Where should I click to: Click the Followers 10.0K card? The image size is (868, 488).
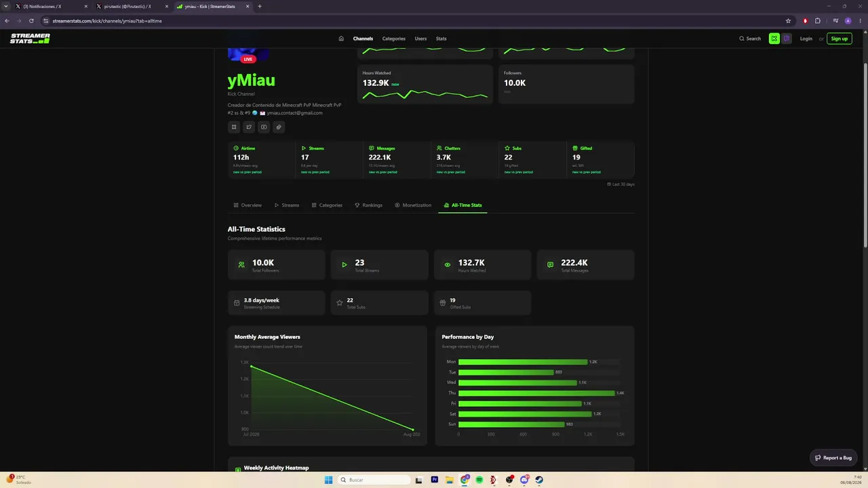pyautogui.click(x=566, y=85)
